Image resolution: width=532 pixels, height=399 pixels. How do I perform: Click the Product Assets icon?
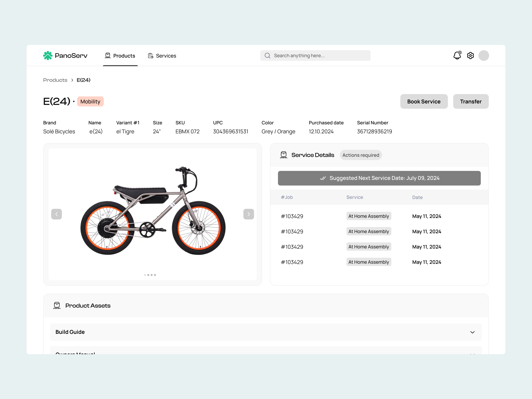[x=57, y=305]
